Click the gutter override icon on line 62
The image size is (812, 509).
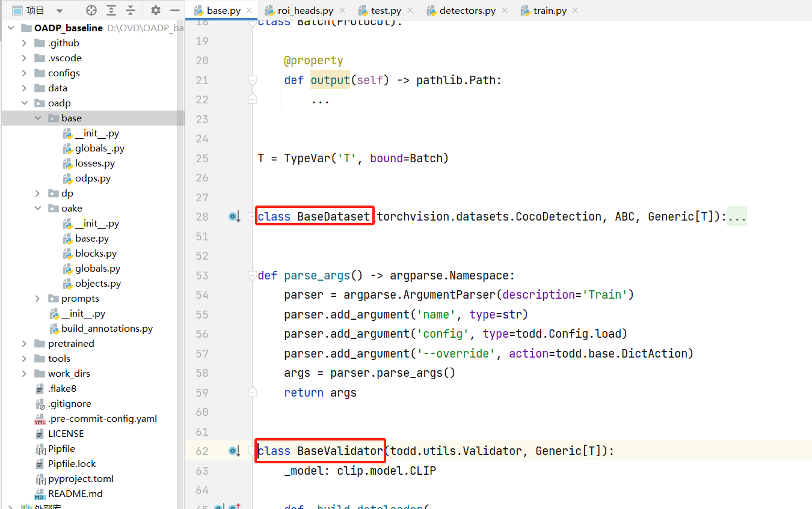coord(234,451)
